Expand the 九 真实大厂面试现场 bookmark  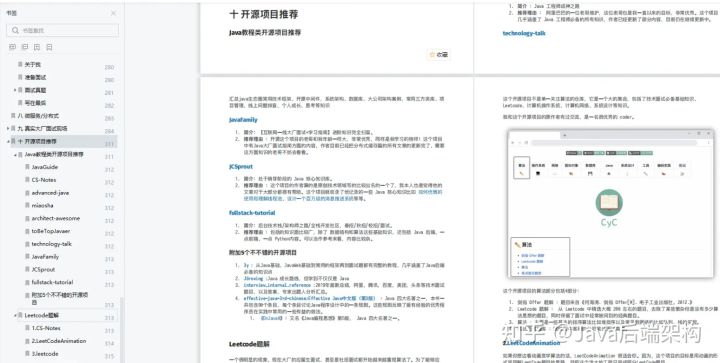click(x=8, y=128)
